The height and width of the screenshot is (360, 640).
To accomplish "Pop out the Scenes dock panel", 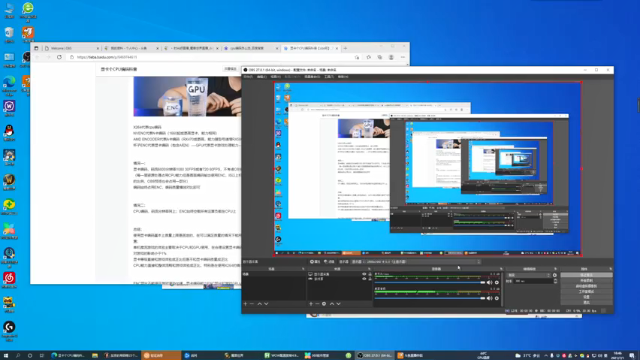I will [303, 269].
